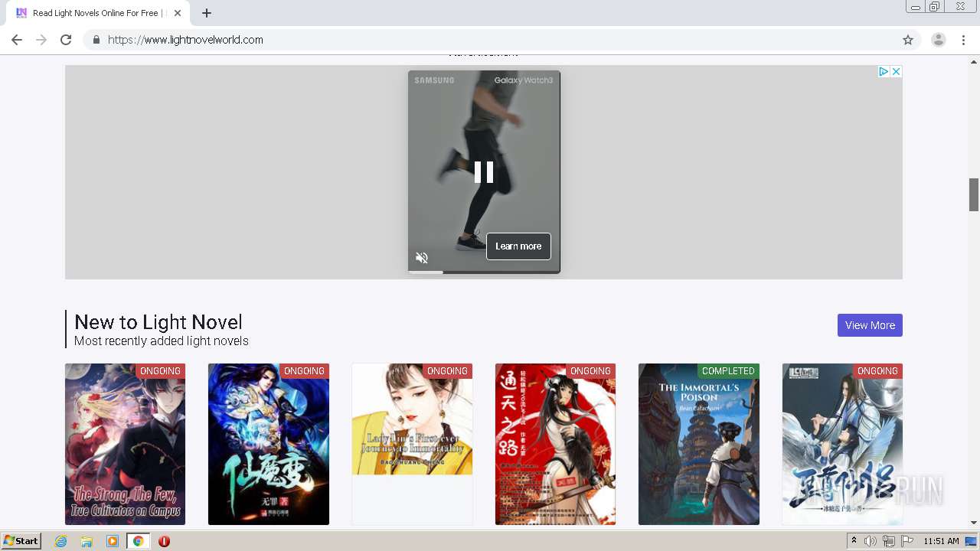Open the Chrome three-dot menu

coord(964,40)
